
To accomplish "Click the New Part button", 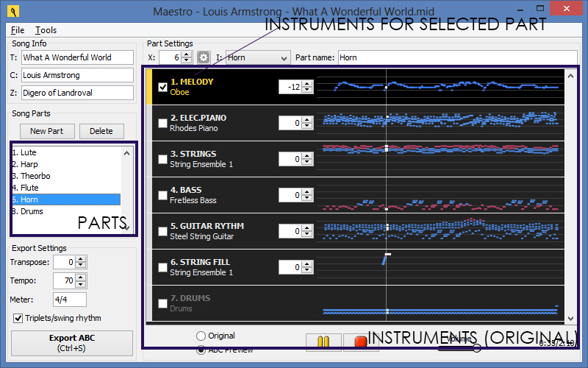I will pos(47,131).
